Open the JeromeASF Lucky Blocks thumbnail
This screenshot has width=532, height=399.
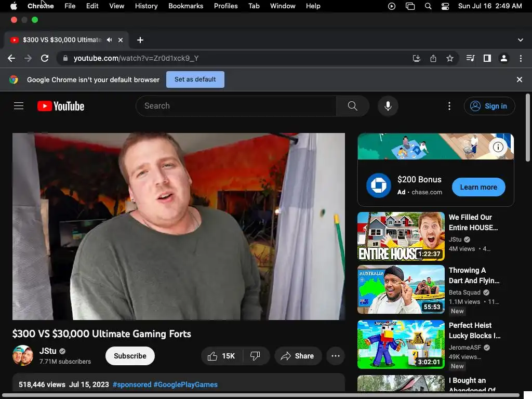click(401, 344)
